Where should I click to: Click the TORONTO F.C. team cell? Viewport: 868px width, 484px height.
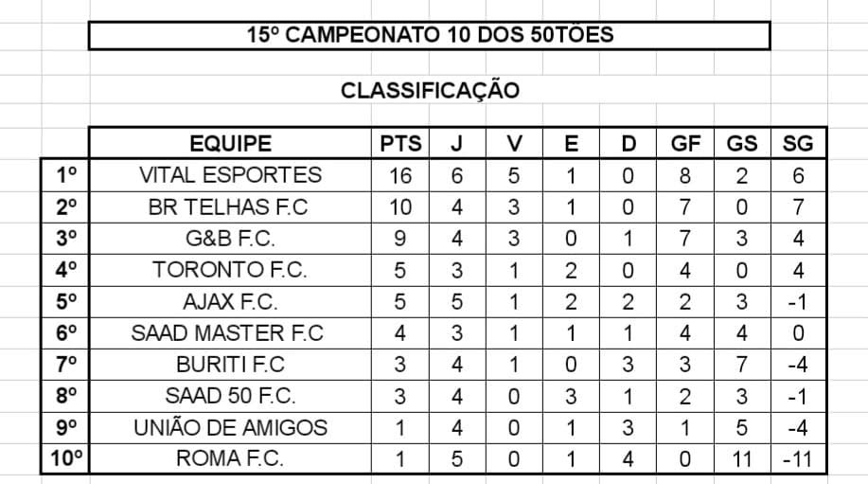pyautogui.click(x=230, y=270)
